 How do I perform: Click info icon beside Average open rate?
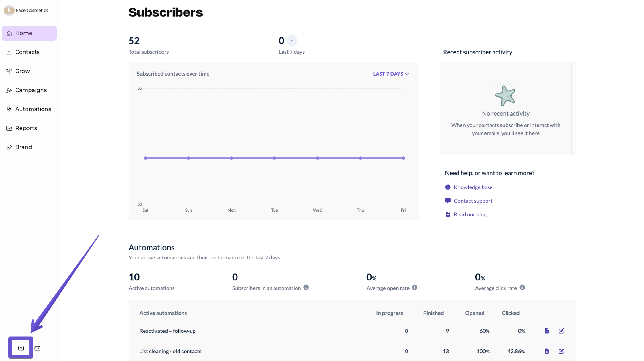pyautogui.click(x=415, y=288)
